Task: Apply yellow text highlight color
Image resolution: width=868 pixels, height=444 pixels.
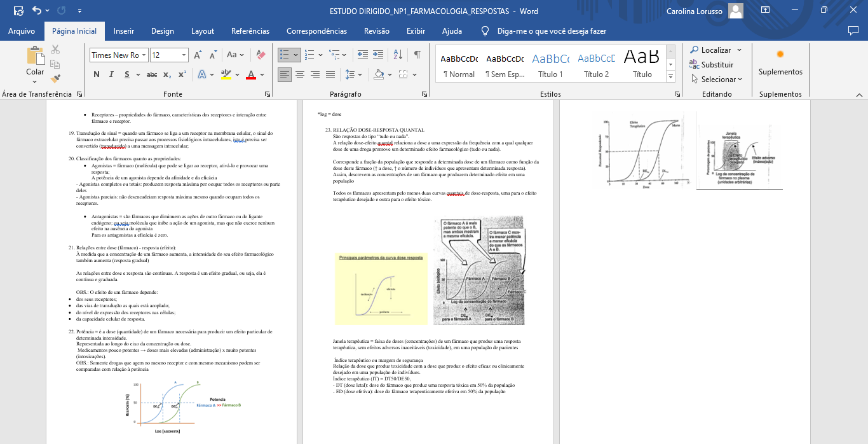Action: coord(226,74)
